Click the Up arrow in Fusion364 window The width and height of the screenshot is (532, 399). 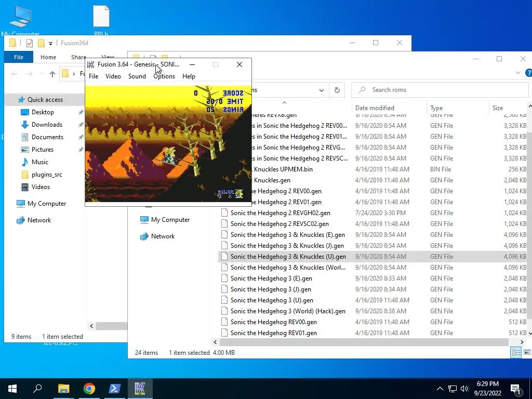[52, 74]
